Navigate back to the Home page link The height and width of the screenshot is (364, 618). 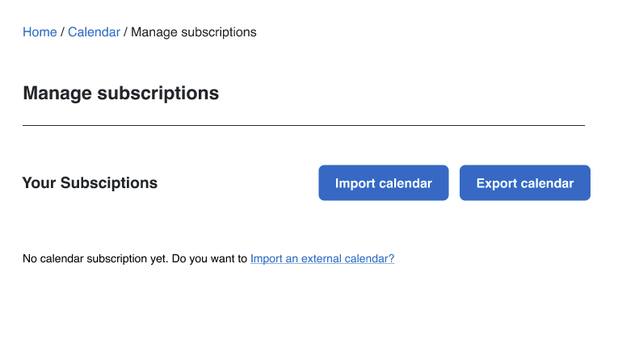[40, 32]
